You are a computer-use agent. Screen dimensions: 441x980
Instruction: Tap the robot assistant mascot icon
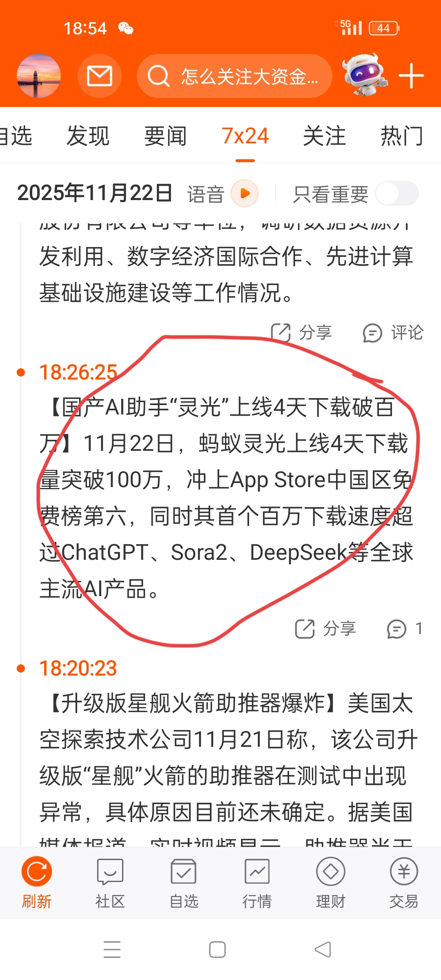(x=365, y=75)
